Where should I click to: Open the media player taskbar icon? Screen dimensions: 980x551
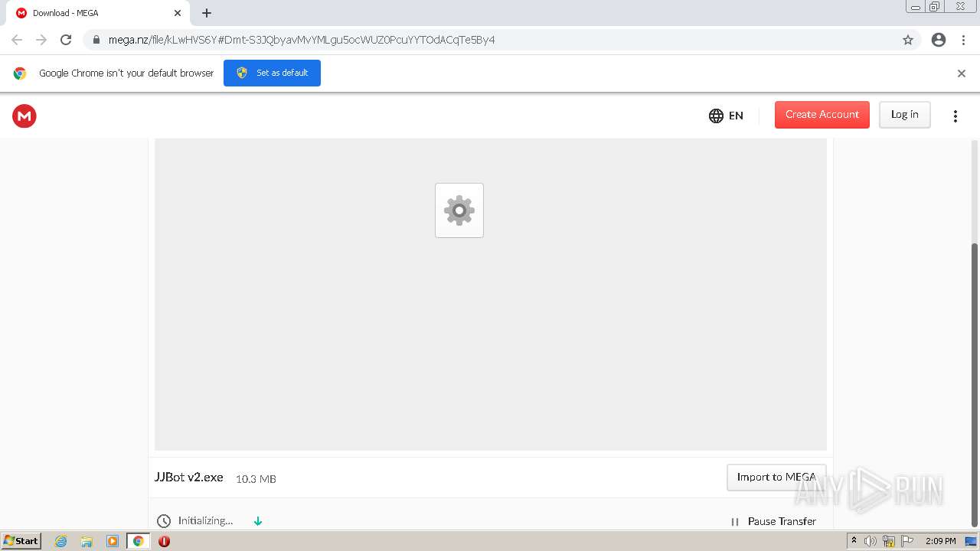pyautogui.click(x=113, y=541)
